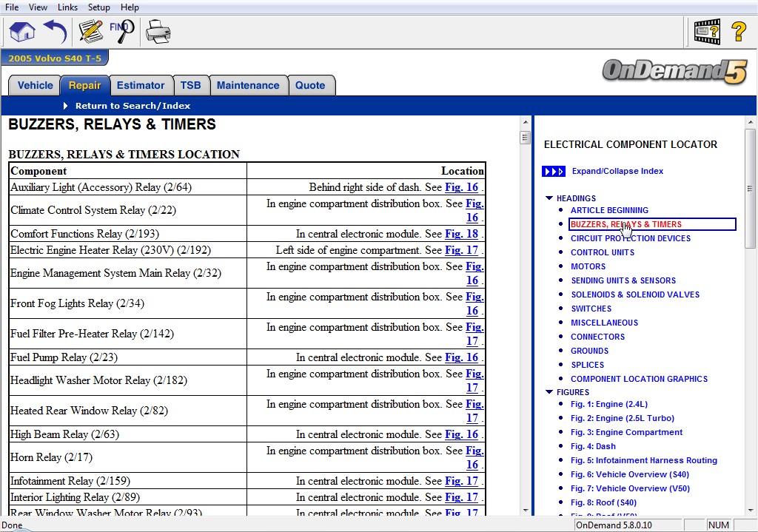Open CIRCUIT PROTECTION DEVICES heading
The height and width of the screenshot is (532, 758).
631,238
